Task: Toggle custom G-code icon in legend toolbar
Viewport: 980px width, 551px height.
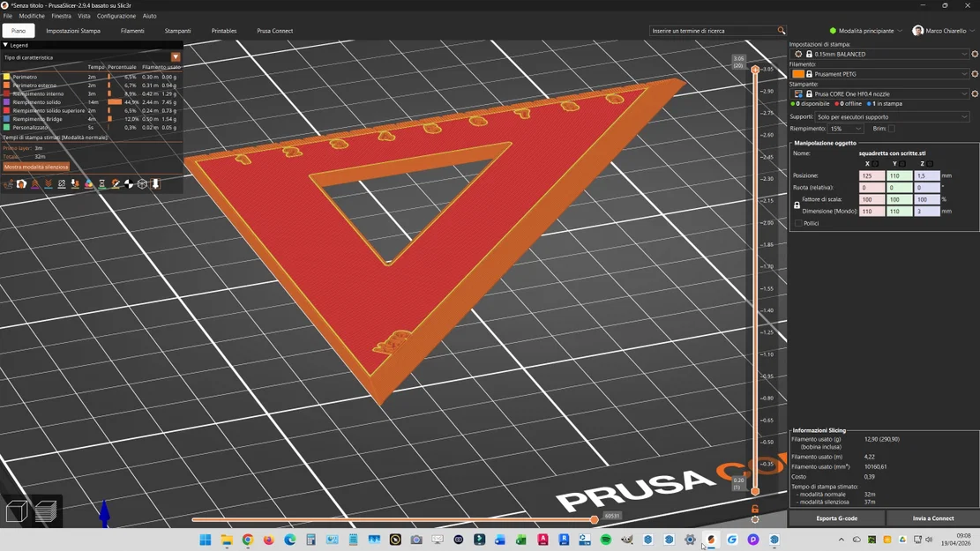Action: tap(116, 183)
